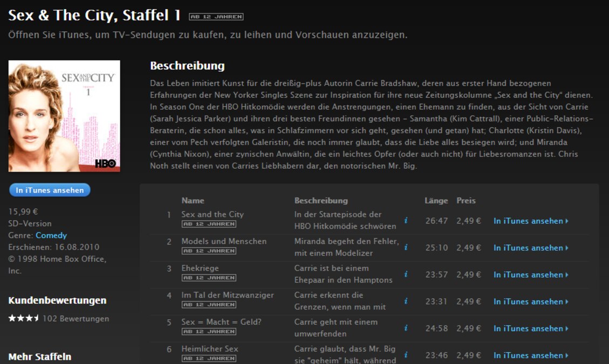This screenshot has width=609, height=364.
Task: Click the AB 12 JAHREN badge beside the title
Action: [x=216, y=17]
